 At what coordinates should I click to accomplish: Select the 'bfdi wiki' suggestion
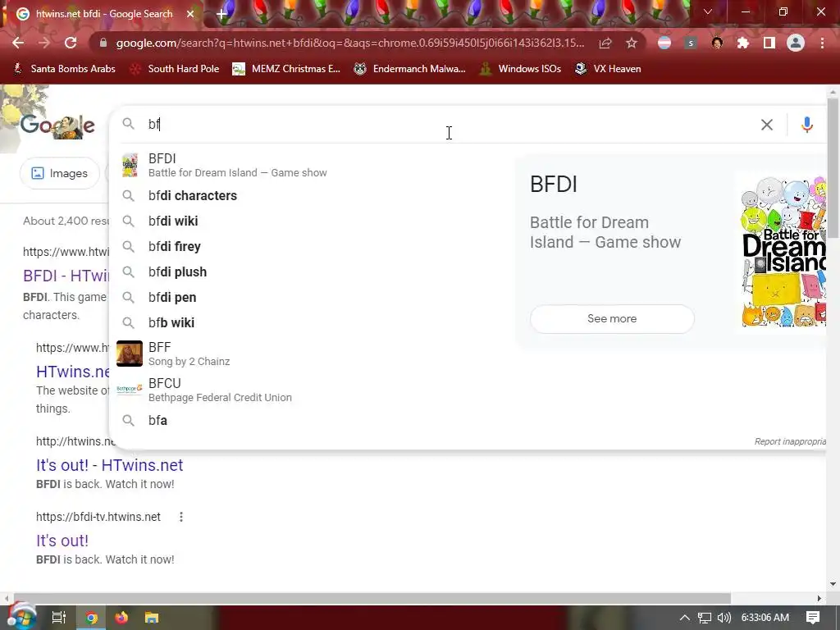pyautogui.click(x=312, y=221)
